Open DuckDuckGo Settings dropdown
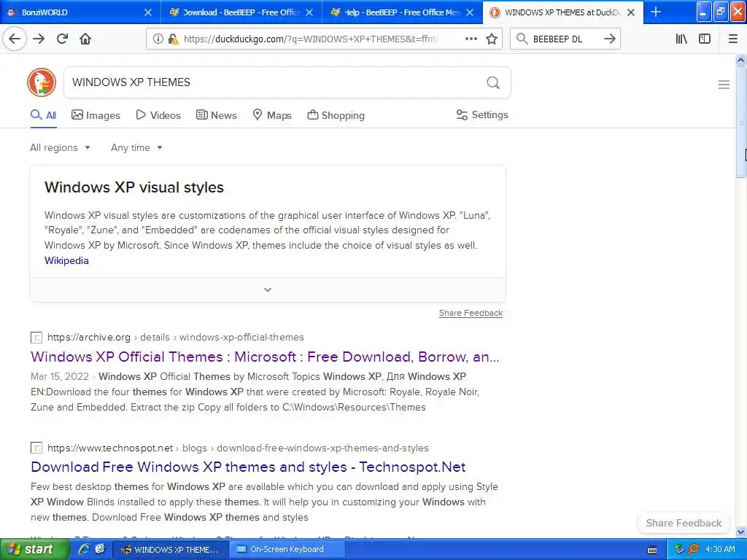 point(482,114)
